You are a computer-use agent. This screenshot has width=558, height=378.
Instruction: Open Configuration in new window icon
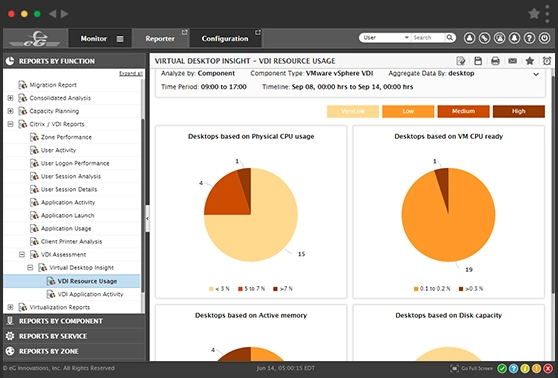tap(258, 32)
